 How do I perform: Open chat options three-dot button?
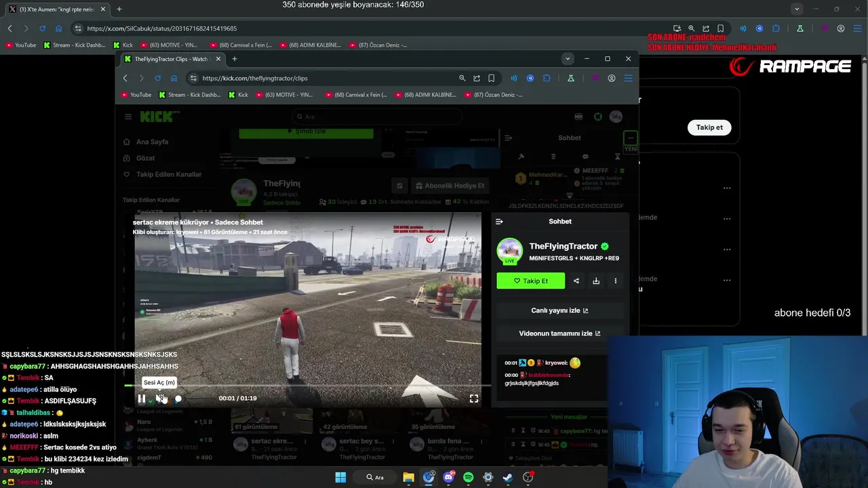631,138
